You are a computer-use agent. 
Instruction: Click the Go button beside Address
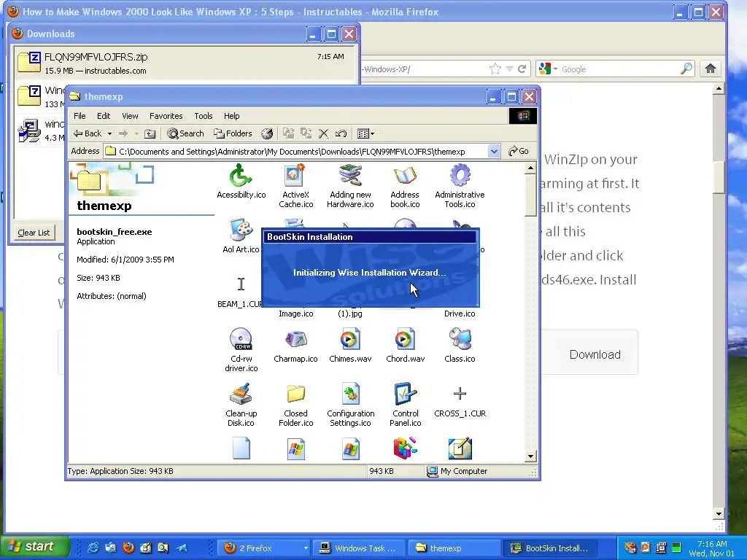coord(519,152)
